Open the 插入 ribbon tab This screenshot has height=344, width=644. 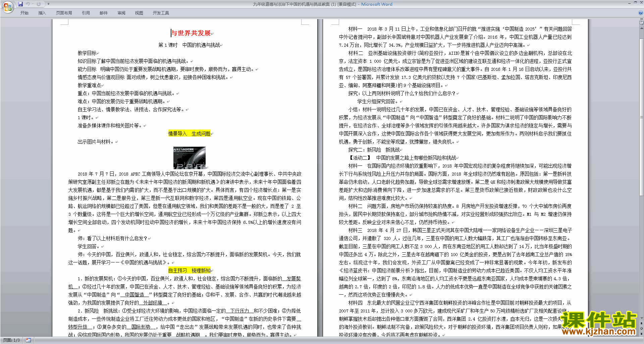(x=42, y=13)
